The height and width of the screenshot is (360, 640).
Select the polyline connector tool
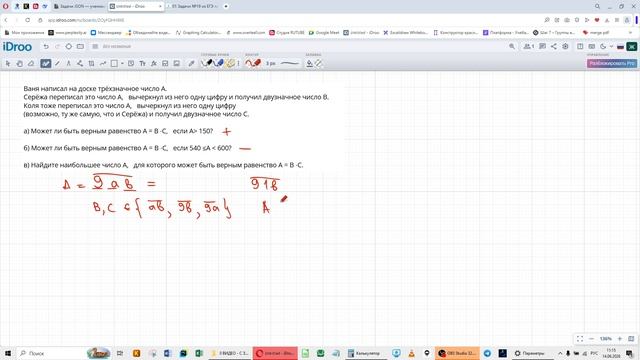click(80, 63)
